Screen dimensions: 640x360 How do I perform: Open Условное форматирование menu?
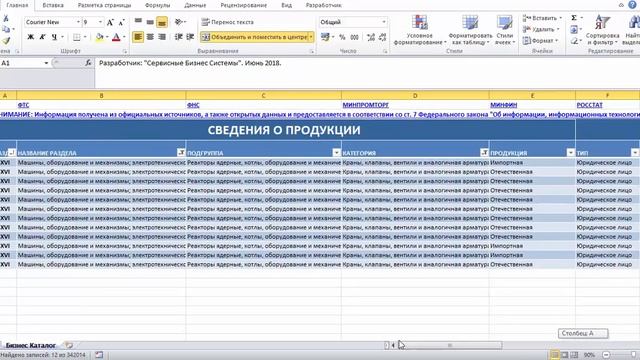[x=420, y=30]
